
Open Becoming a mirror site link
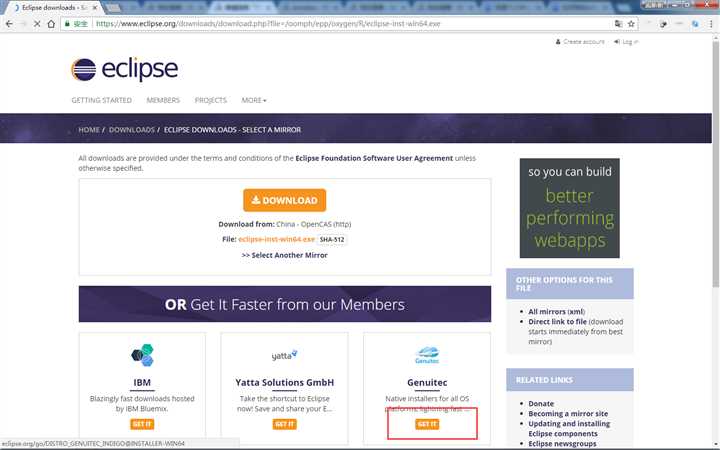[x=568, y=414]
